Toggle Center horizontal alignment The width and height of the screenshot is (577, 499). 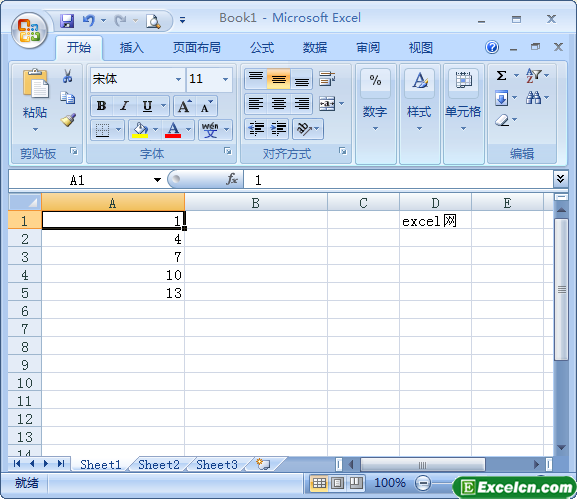[x=279, y=104]
